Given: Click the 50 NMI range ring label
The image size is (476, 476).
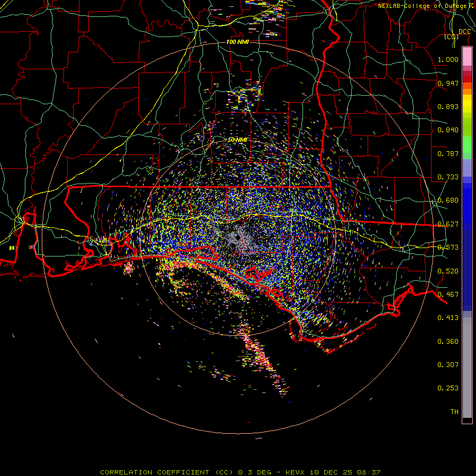Looking at the screenshot, I should click(237, 140).
